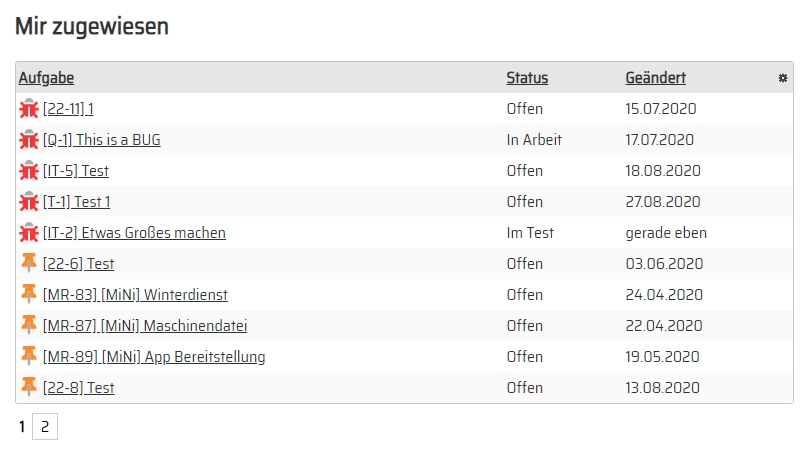Click the bug icon beside [22-11] 1
The width and height of the screenshot is (804, 453).
(29, 109)
